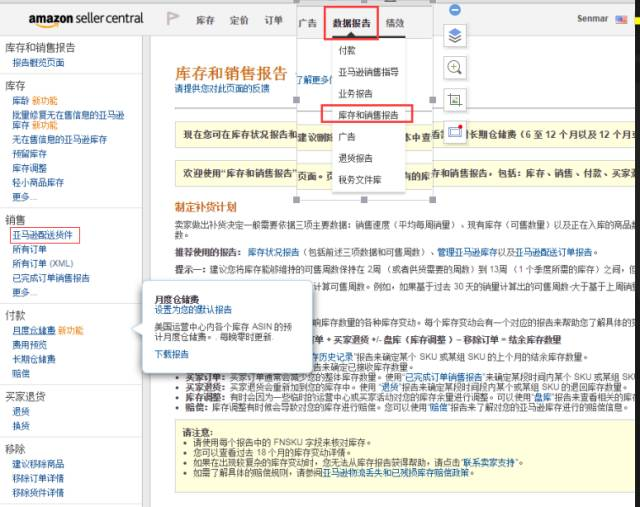Open 赔偿 report in the sidebar

[x=21, y=374]
